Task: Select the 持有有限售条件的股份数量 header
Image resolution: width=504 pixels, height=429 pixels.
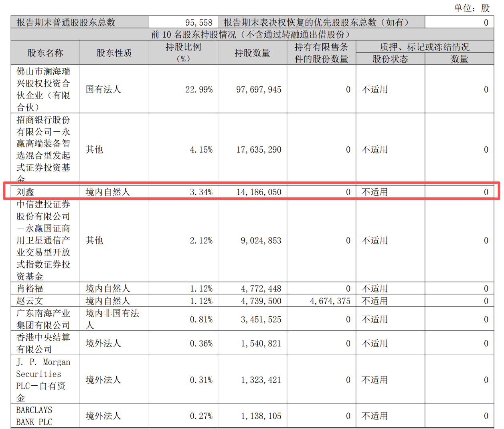Action: (x=321, y=53)
